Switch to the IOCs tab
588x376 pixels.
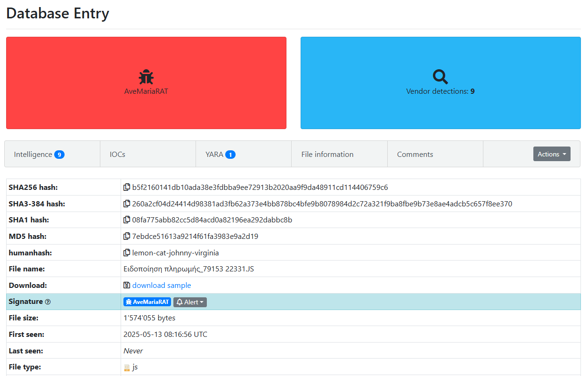(x=148, y=154)
